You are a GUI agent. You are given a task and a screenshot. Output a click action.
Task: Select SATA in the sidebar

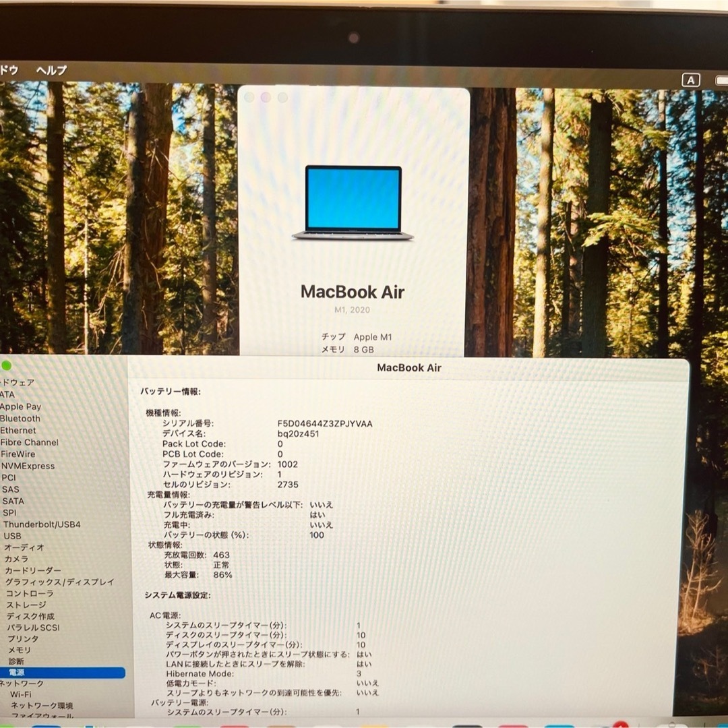point(13,501)
